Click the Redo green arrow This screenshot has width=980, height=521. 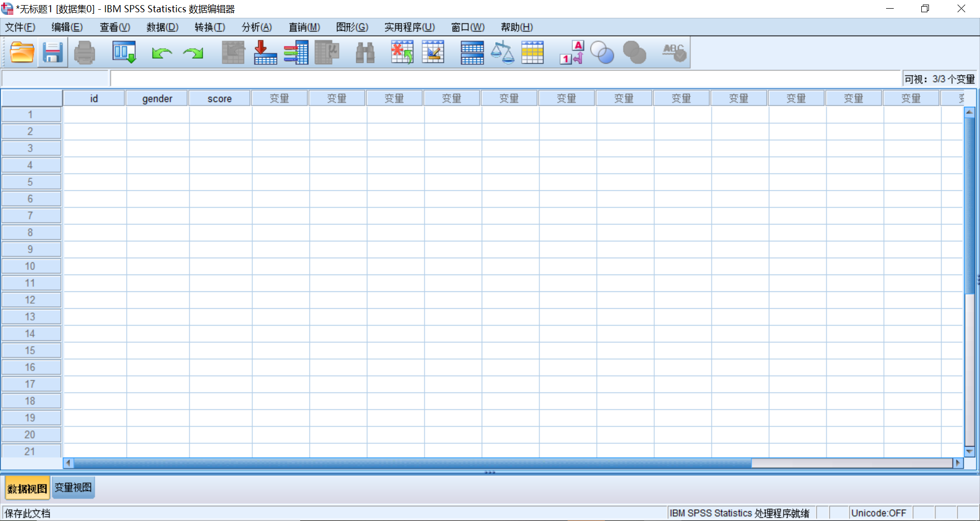pos(193,53)
